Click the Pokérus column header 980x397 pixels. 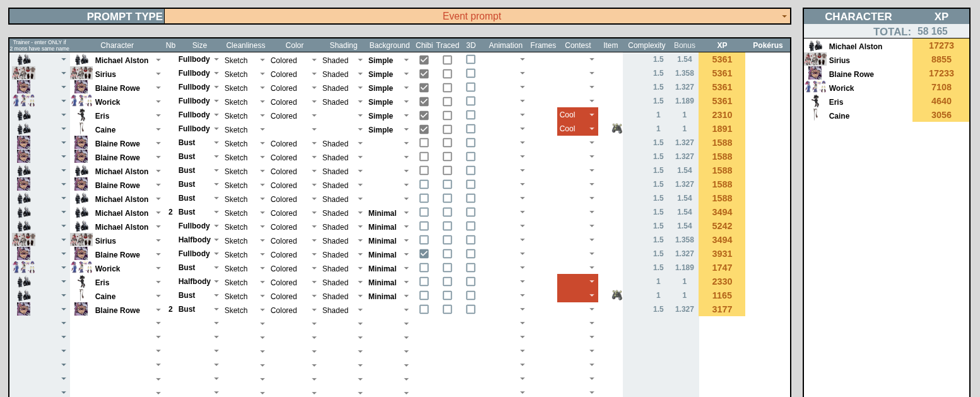tap(767, 45)
